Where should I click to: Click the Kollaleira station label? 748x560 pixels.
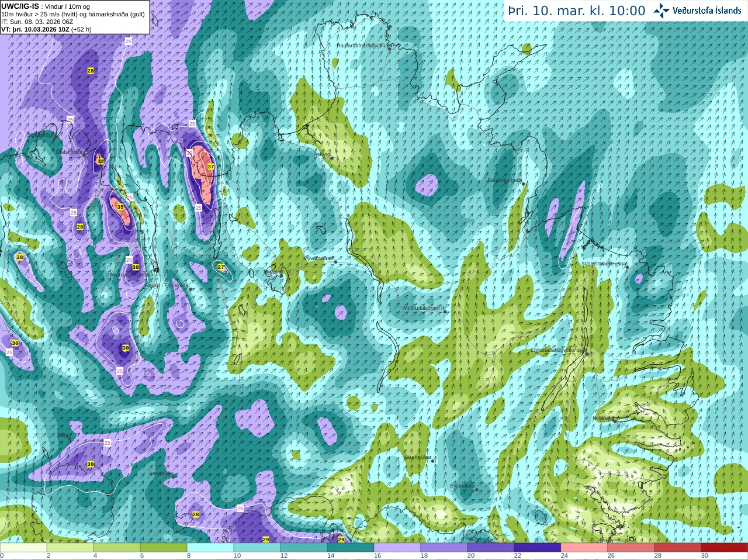tap(603, 418)
